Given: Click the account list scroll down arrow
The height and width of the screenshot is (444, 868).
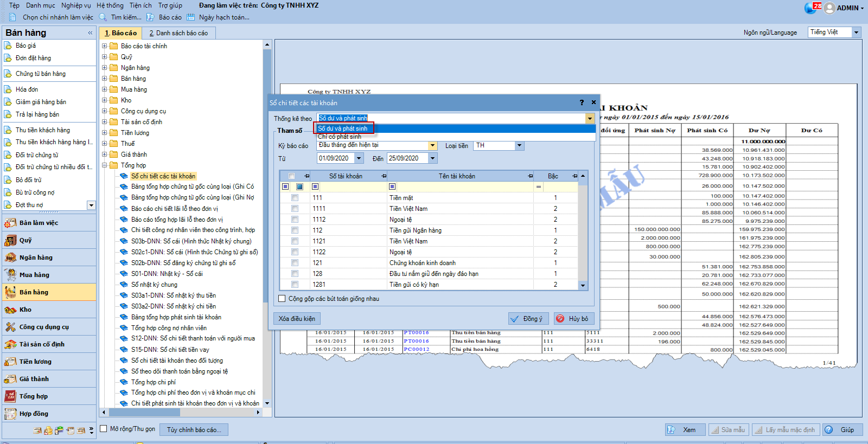Looking at the screenshot, I should point(583,285).
